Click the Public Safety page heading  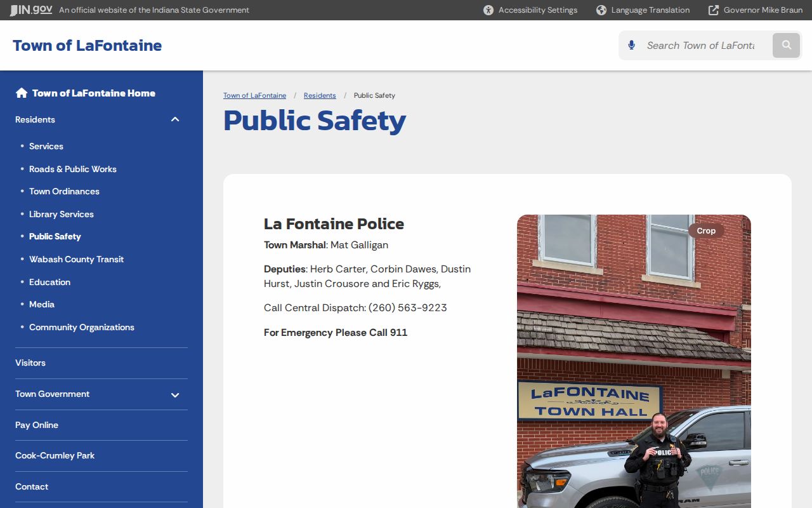pos(315,121)
